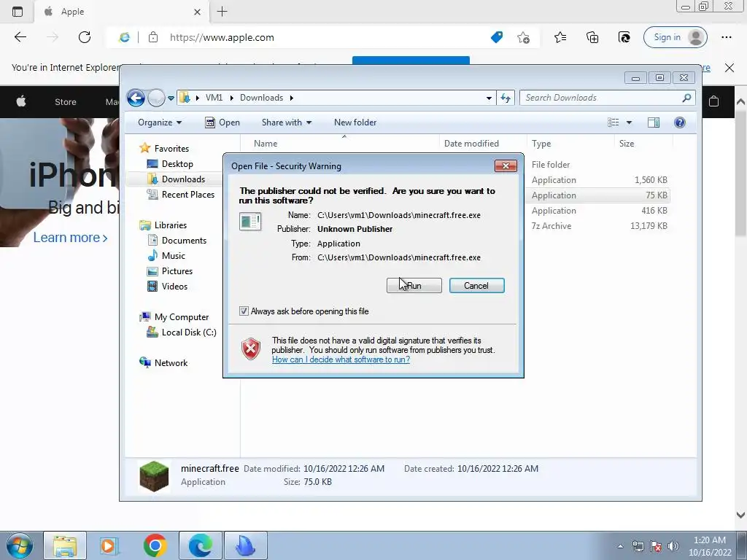
Task: Close the Open File Security Warning dialog
Action: click(x=506, y=166)
